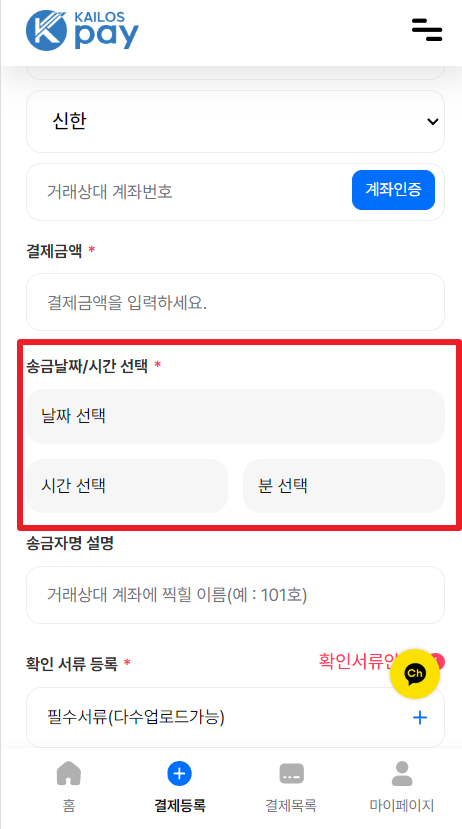Open the 시간 선택 hour selector
The height and width of the screenshot is (829, 462).
pos(127,486)
